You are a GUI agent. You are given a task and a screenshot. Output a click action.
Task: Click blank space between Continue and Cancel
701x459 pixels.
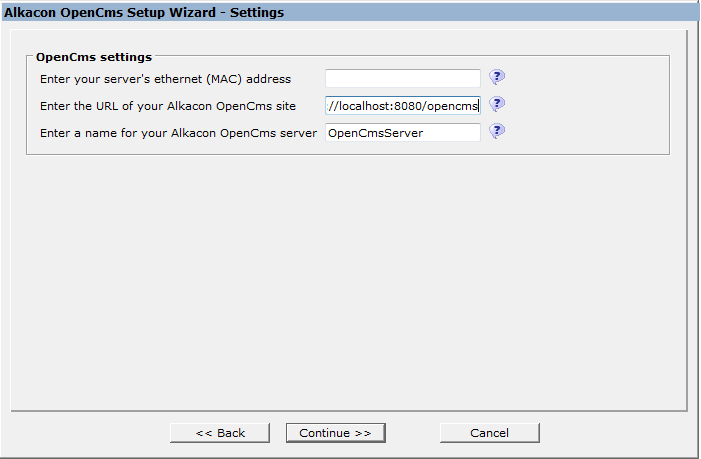tap(412, 433)
